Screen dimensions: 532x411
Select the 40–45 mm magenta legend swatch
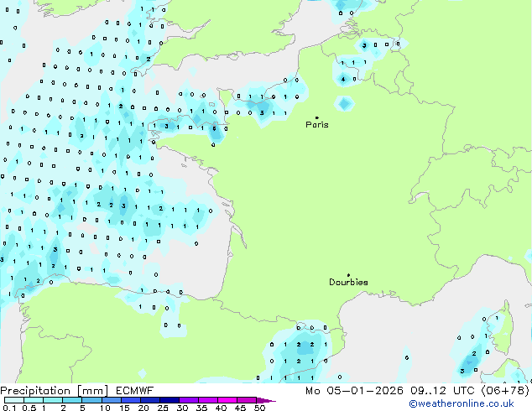click(227, 400)
